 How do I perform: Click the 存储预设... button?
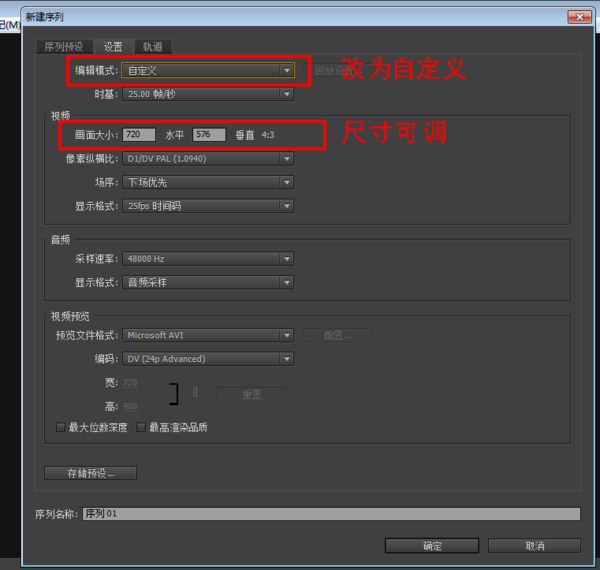91,473
